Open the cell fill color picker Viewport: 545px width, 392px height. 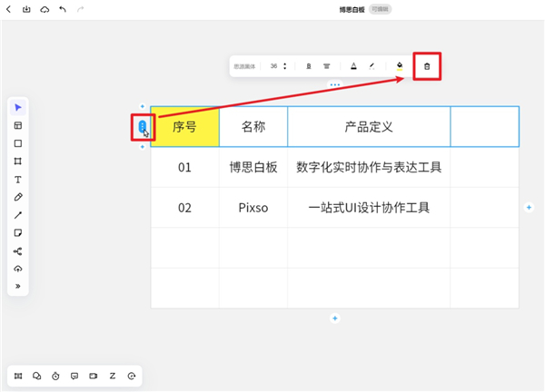click(x=399, y=66)
